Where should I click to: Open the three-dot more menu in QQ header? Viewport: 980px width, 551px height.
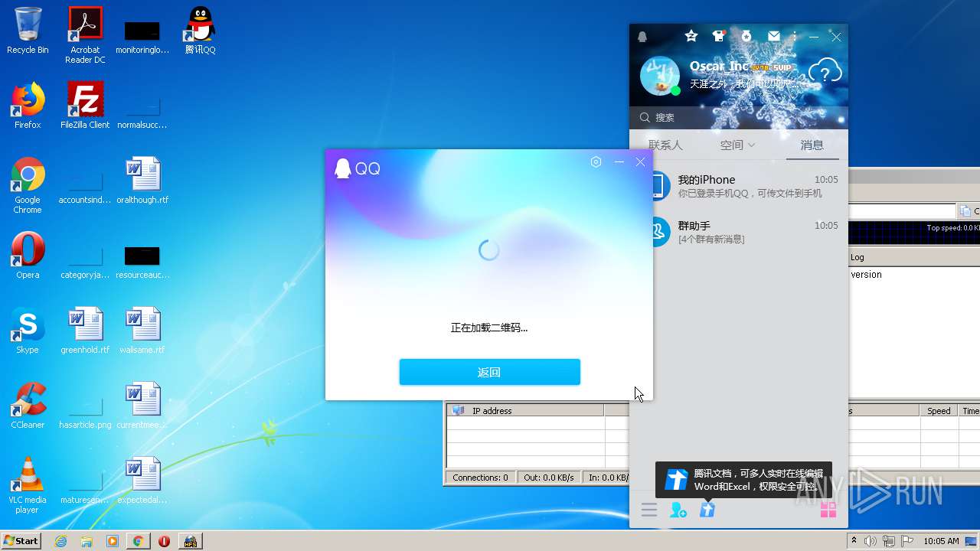click(795, 36)
